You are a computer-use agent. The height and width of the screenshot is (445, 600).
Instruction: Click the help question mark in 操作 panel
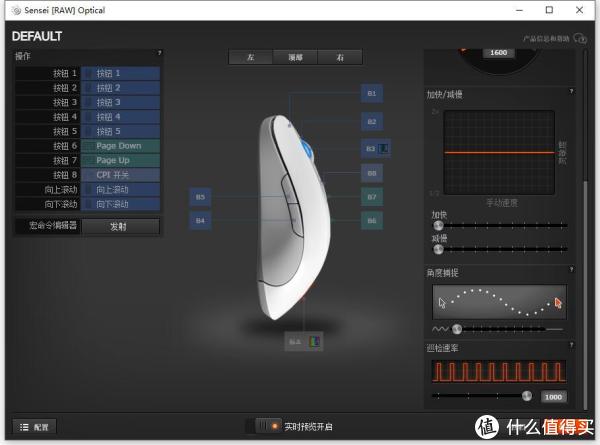[x=160, y=53]
